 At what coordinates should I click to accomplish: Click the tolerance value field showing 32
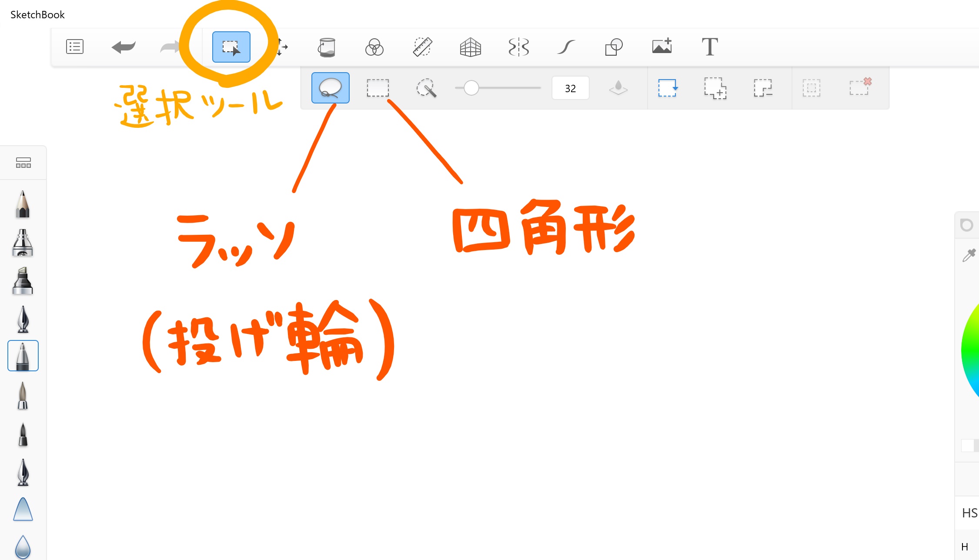(570, 88)
